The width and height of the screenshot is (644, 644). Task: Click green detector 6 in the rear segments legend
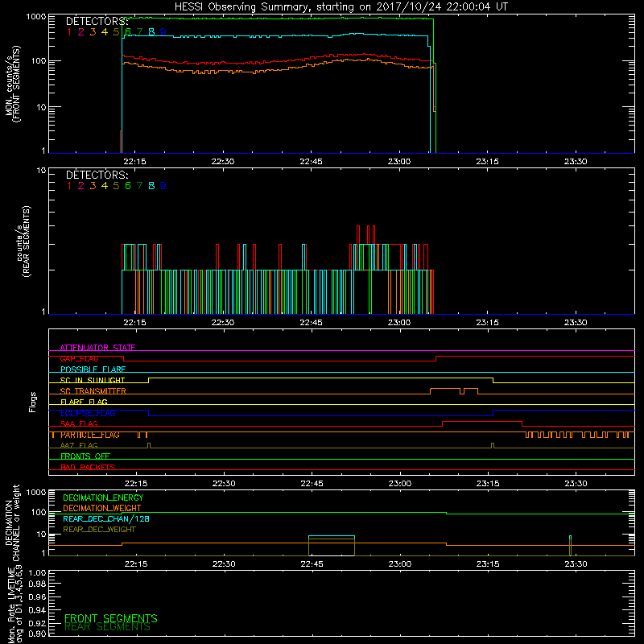tap(128, 186)
